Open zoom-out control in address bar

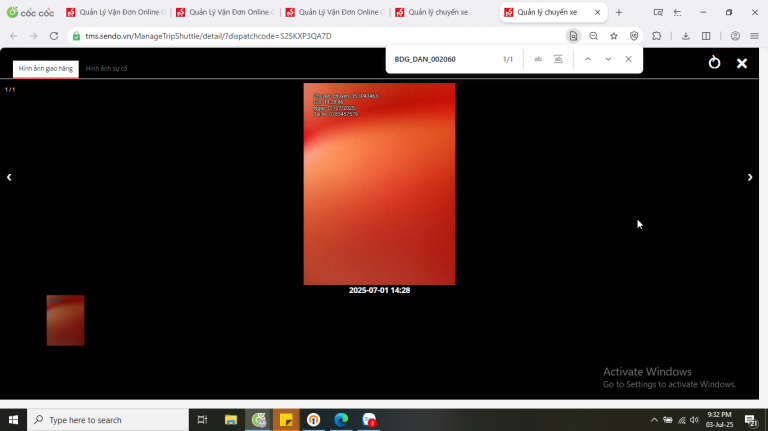click(593, 36)
